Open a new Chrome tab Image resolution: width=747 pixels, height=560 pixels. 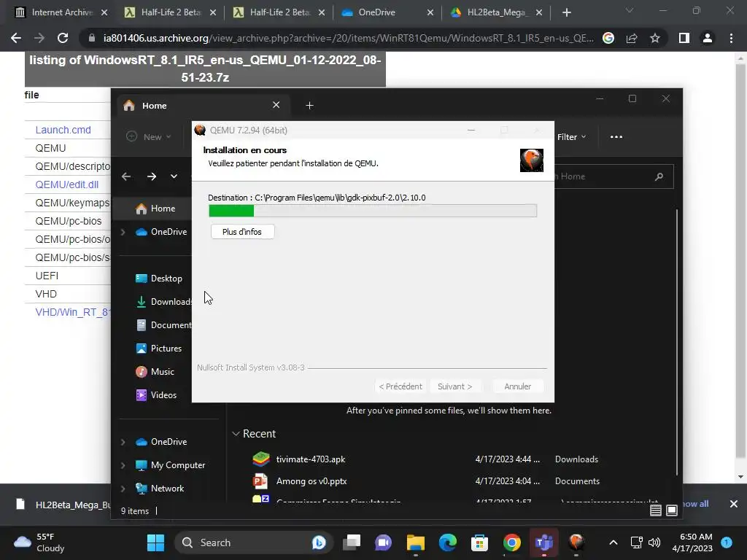(566, 12)
